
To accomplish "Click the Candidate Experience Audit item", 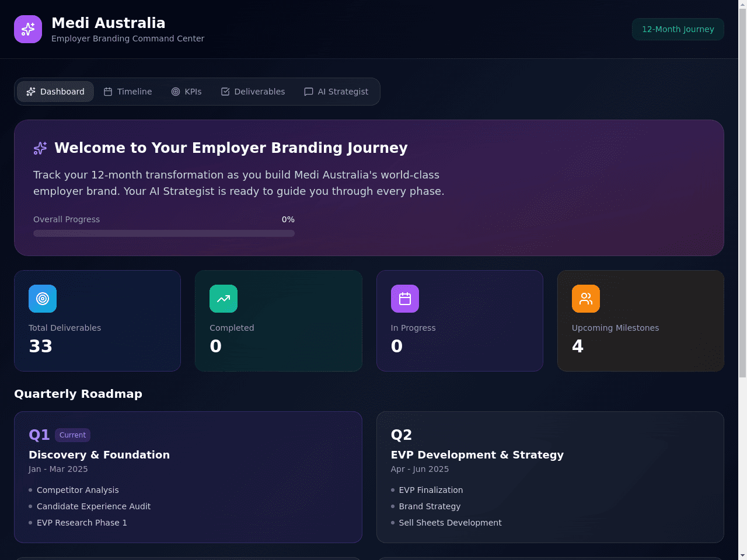I will [93, 506].
